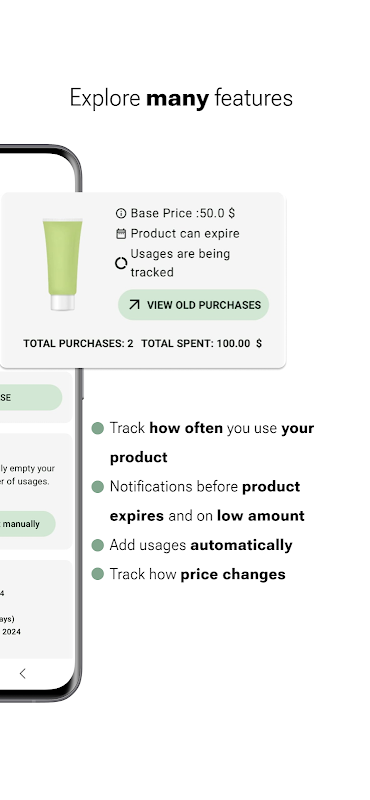Image resolution: width=370 pixels, height=800 pixels.
Task: Click the green bullet beside Add usages automatically
Action: point(97,545)
